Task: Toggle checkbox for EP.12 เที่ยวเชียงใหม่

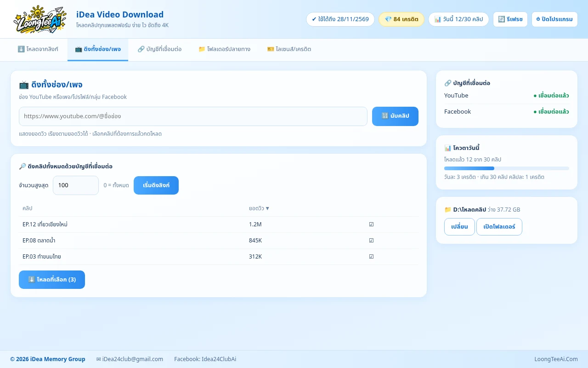Action: coord(371,224)
